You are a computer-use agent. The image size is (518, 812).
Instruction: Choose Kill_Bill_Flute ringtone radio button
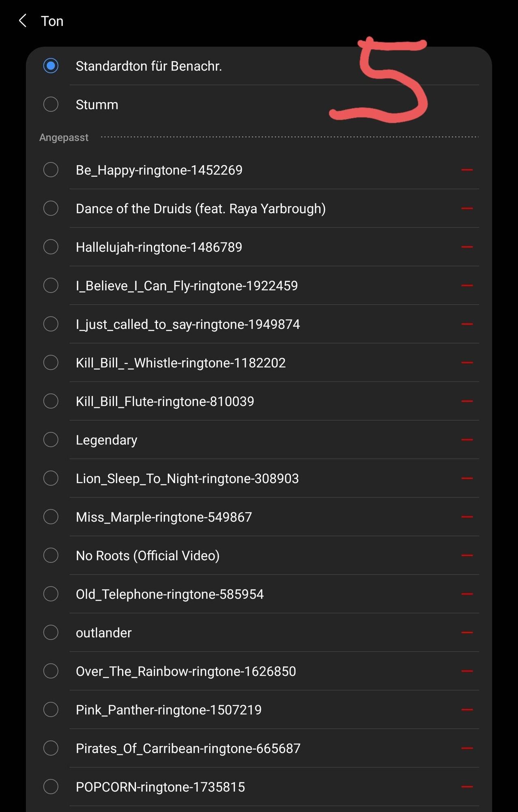(51, 401)
